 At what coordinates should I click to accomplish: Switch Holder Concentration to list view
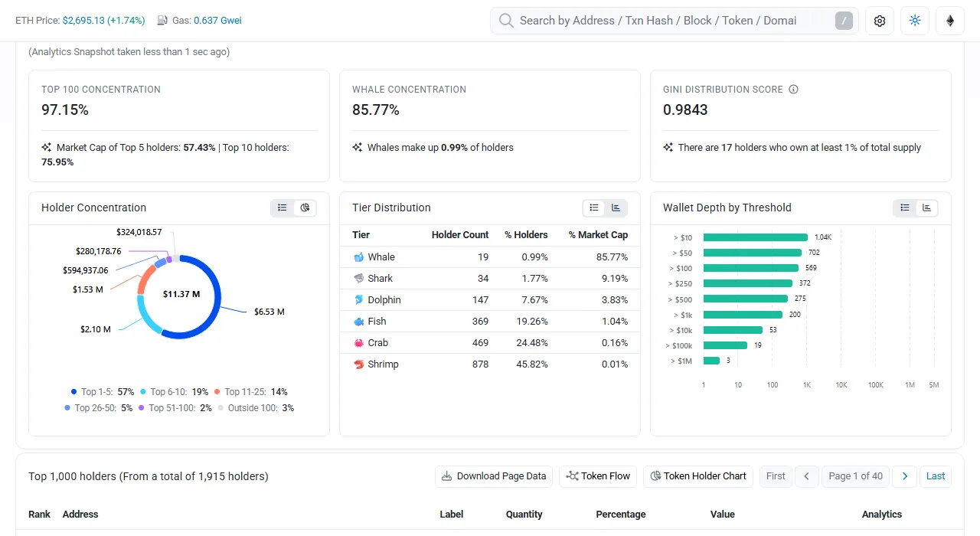pyautogui.click(x=283, y=208)
